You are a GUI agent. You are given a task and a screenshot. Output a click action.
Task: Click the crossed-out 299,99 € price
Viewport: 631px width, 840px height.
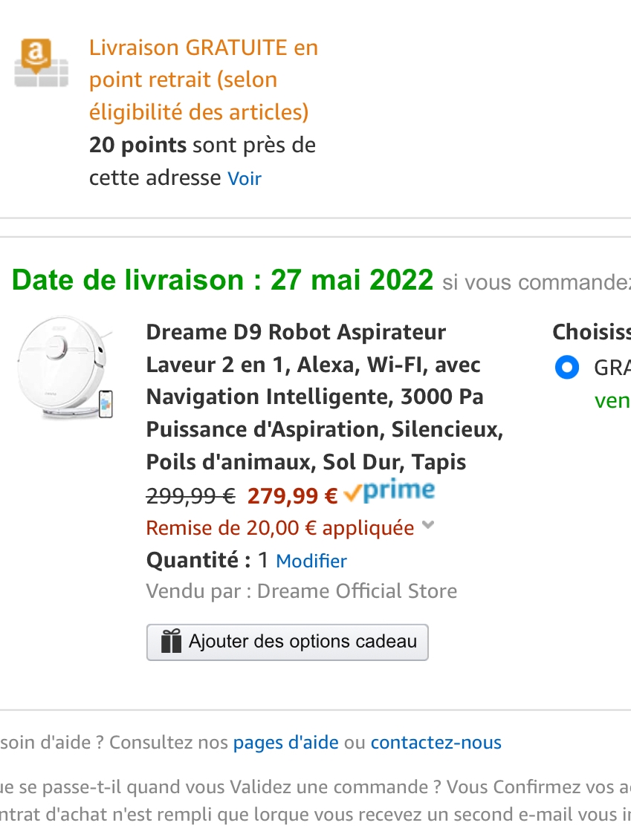pyautogui.click(x=190, y=495)
